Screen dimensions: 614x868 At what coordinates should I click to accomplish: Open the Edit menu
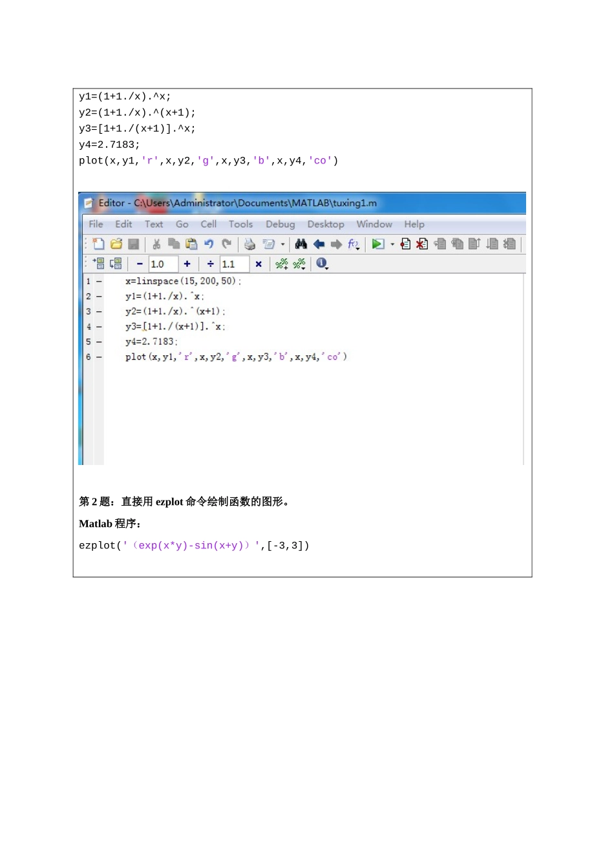pyautogui.click(x=123, y=224)
